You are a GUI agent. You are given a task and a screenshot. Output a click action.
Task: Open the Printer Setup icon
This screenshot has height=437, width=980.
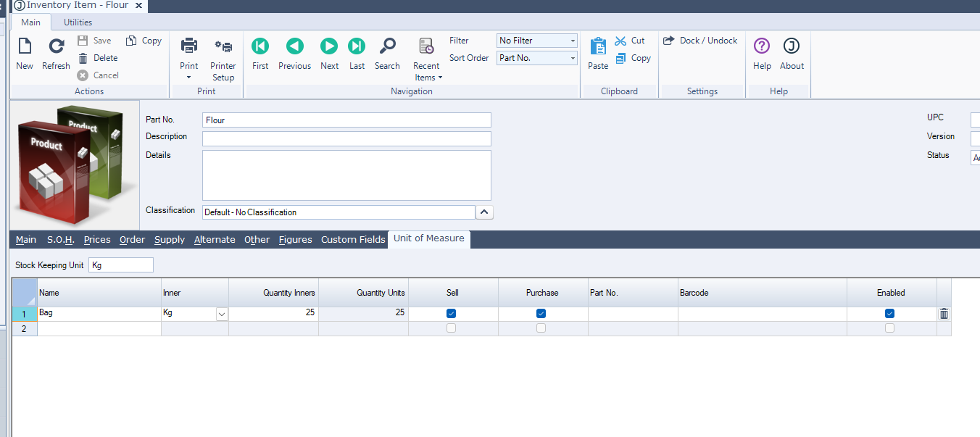coord(223,47)
